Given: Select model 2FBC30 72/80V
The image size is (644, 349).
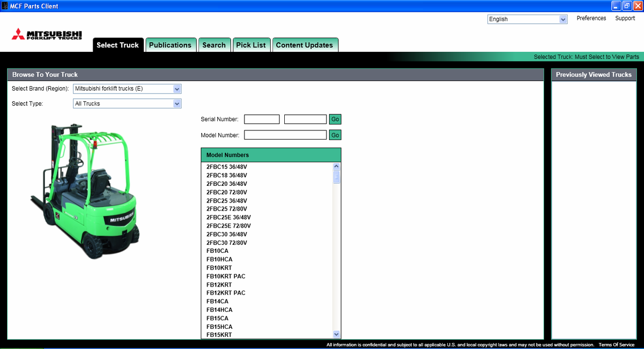Looking at the screenshot, I should [x=226, y=243].
